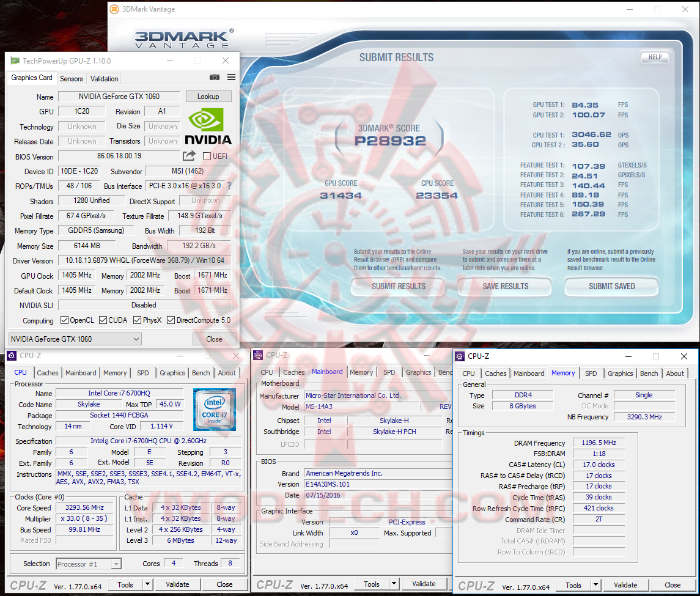
Task: Open Bench tab in CPU-Z CPU window
Action: (201, 373)
